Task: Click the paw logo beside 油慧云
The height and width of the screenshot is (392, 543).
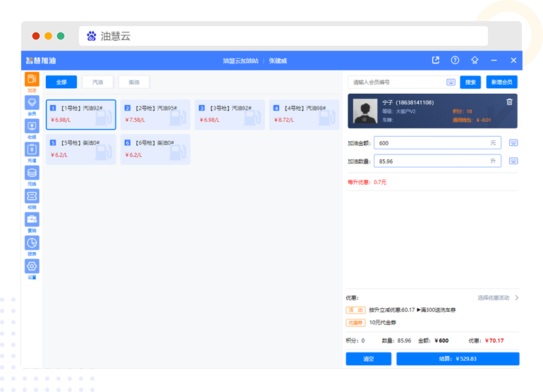Action: coord(92,36)
